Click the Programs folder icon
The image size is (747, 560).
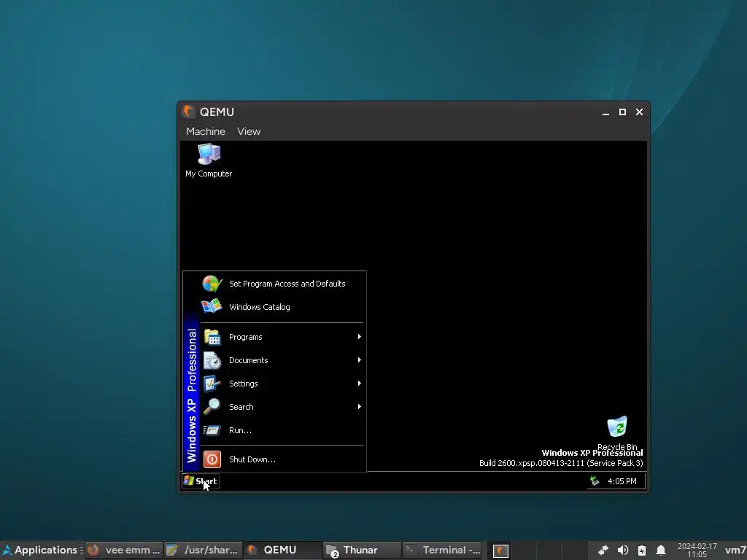point(212,337)
